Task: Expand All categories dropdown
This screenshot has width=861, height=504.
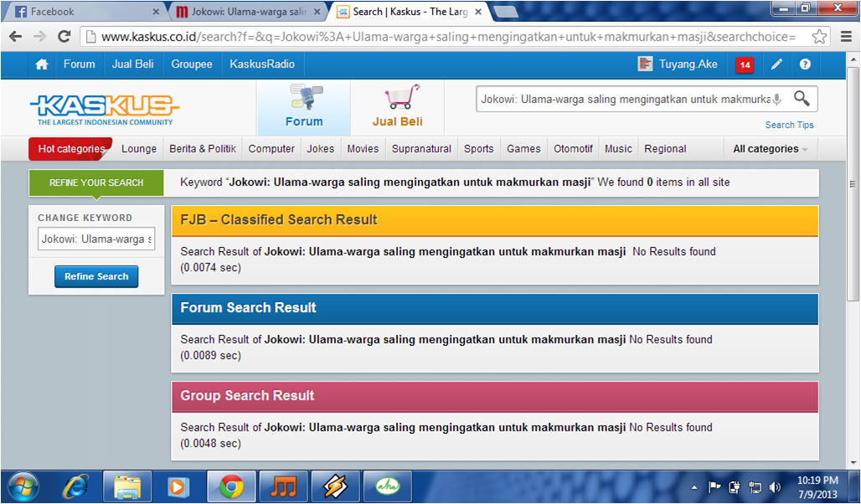Action: [x=770, y=149]
